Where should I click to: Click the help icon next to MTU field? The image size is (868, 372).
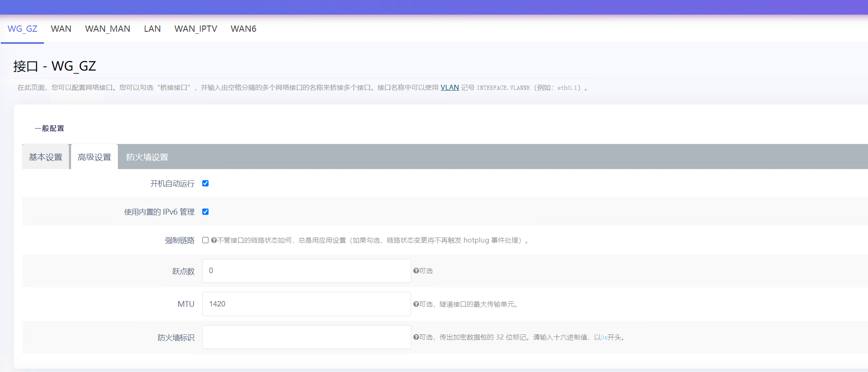pyautogui.click(x=416, y=304)
